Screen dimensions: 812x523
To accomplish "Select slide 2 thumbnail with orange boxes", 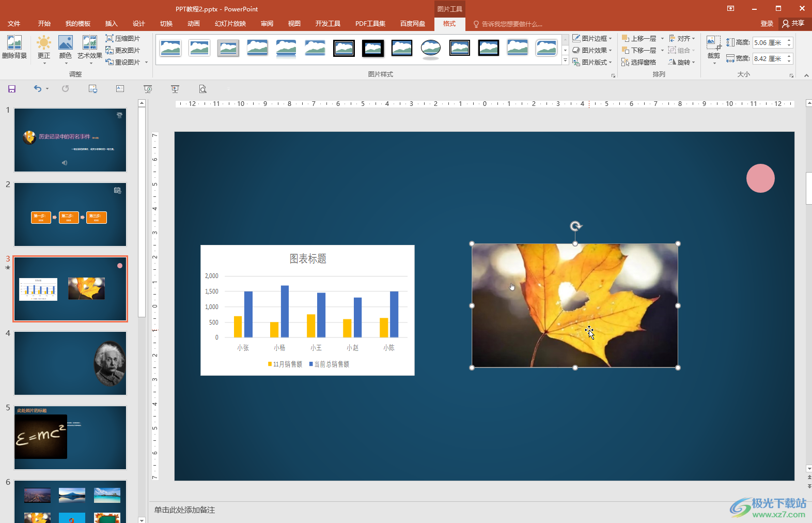I will point(70,214).
